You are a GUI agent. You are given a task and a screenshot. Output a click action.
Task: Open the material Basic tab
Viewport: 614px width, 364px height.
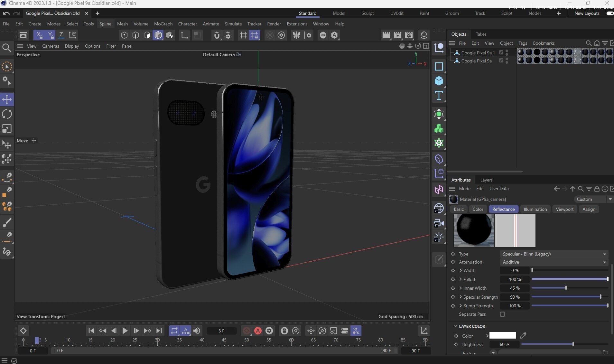point(459,209)
